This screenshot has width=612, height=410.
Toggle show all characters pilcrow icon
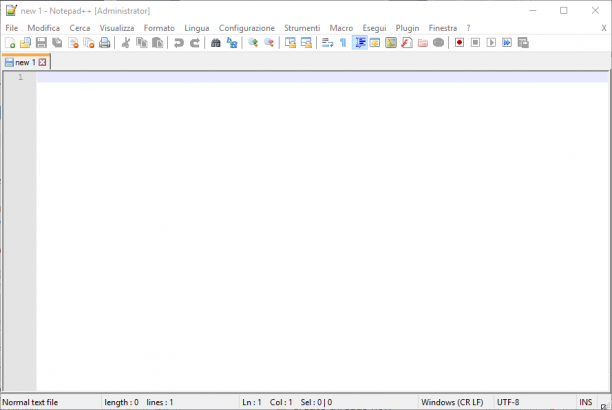point(343,43)
